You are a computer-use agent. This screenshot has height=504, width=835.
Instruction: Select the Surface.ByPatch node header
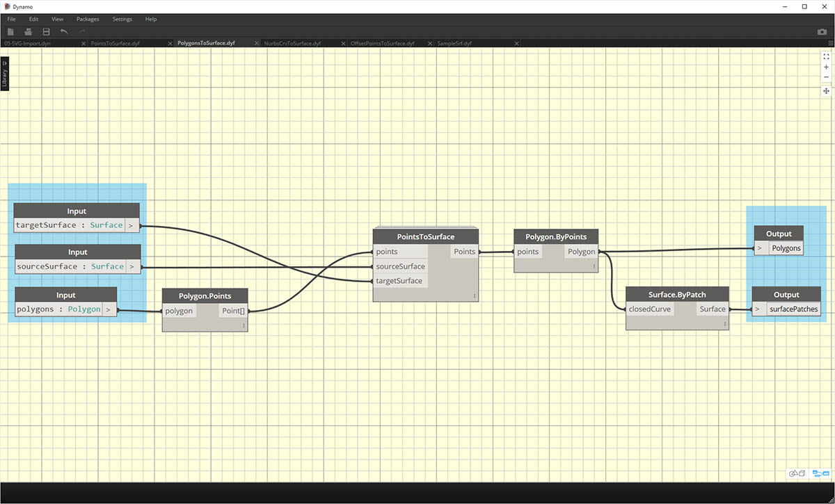click(677, 294)
